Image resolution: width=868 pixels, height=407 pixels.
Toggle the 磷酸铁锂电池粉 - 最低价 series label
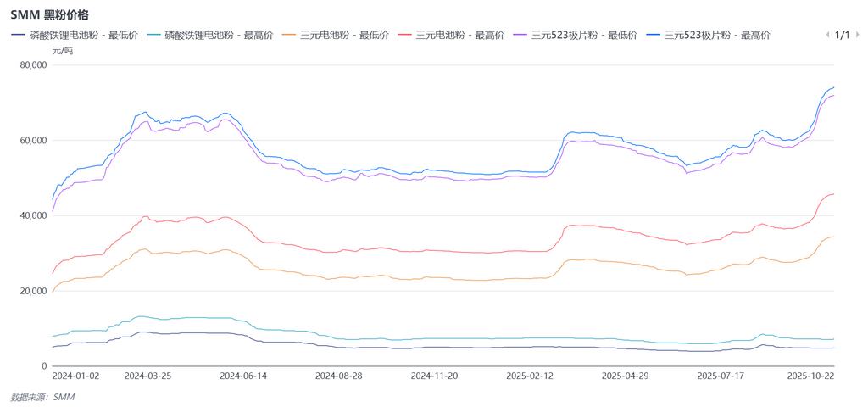coord(83,35)
